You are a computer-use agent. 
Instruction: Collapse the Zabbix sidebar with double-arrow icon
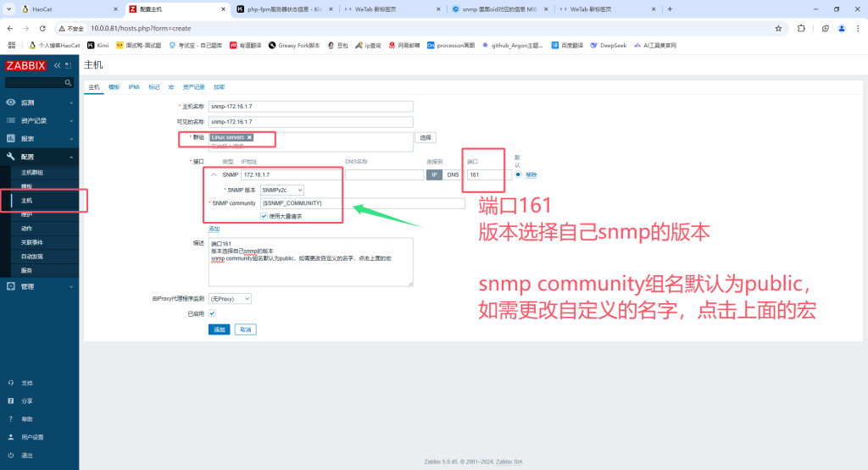point(58,65)
